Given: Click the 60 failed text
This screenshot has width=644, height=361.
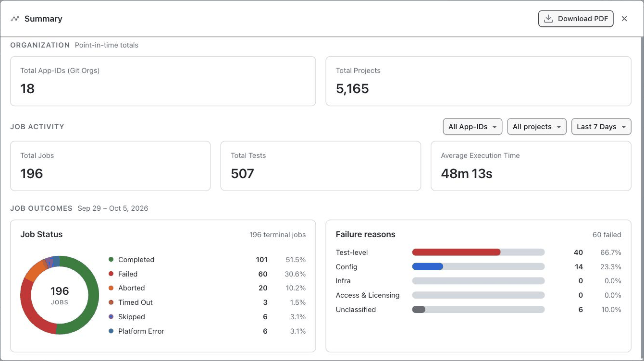Looking at the screenshot, I should pyautogui.click(x=607, y=235).
